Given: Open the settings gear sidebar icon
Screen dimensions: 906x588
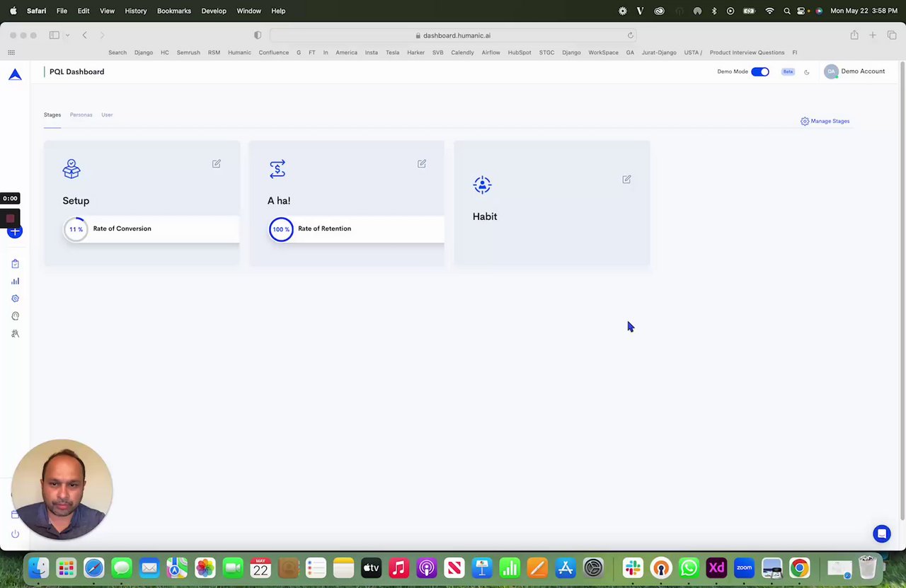Looking at the screenshot, I should [x=15, y=299].
